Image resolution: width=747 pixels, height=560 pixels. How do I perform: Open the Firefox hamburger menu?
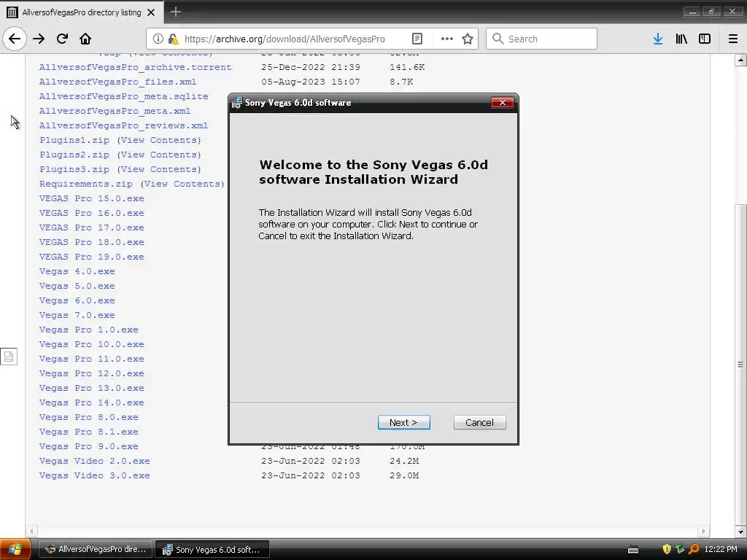tap(733, 39)
